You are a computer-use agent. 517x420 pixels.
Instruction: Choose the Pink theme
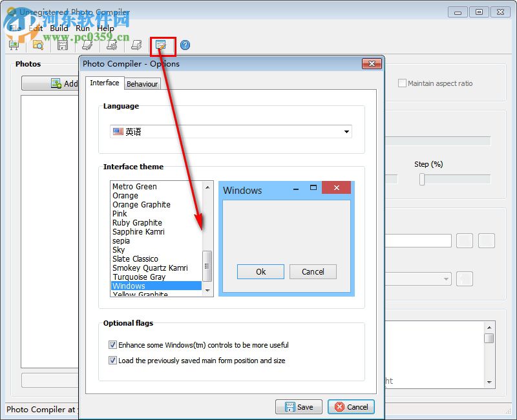tap(156, 214)
